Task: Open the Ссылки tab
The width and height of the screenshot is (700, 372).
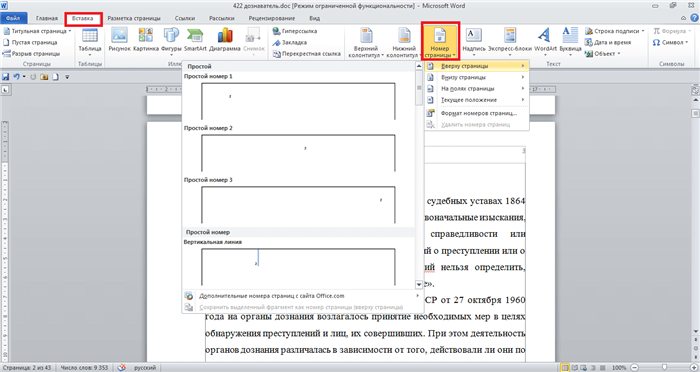Action: 185,18
